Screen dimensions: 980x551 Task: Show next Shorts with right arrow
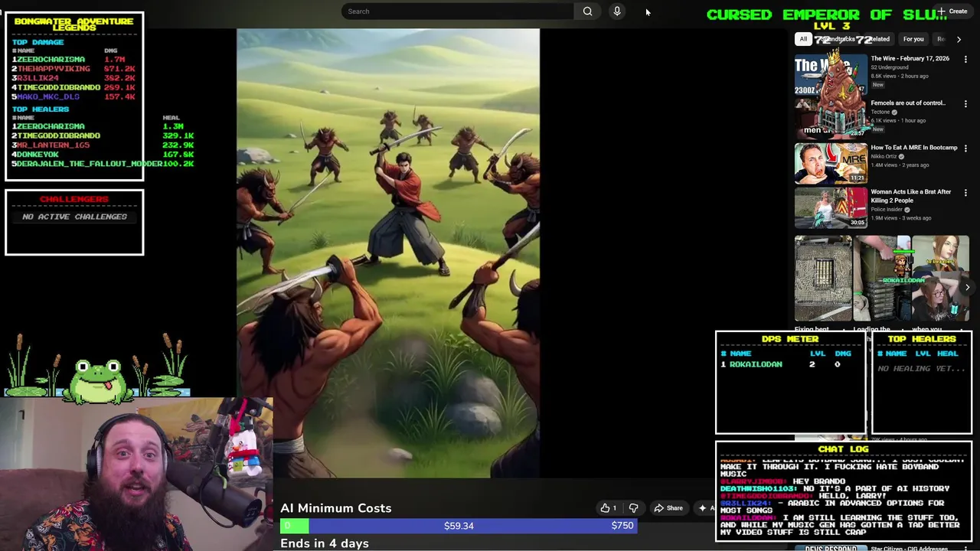click(967, 288)
